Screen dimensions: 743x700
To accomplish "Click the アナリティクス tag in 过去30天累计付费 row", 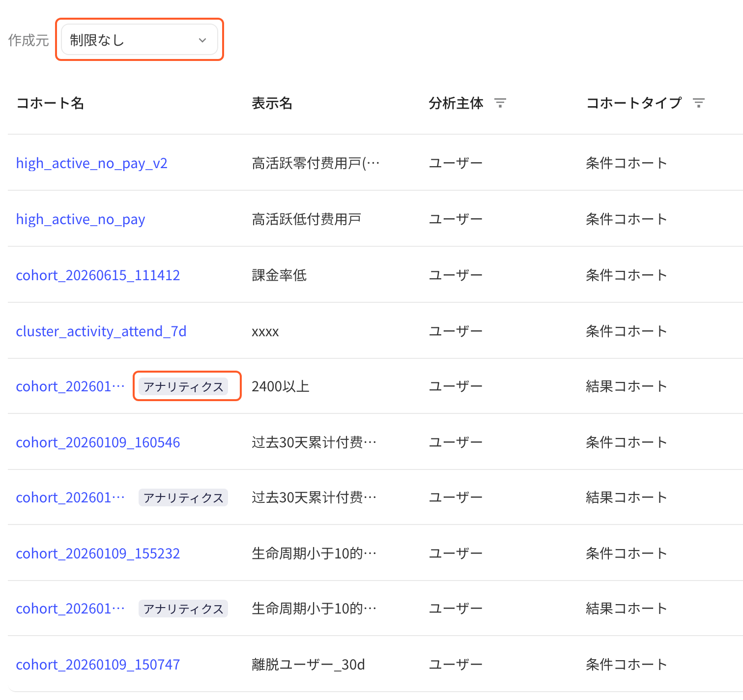I will coord(183,497).
